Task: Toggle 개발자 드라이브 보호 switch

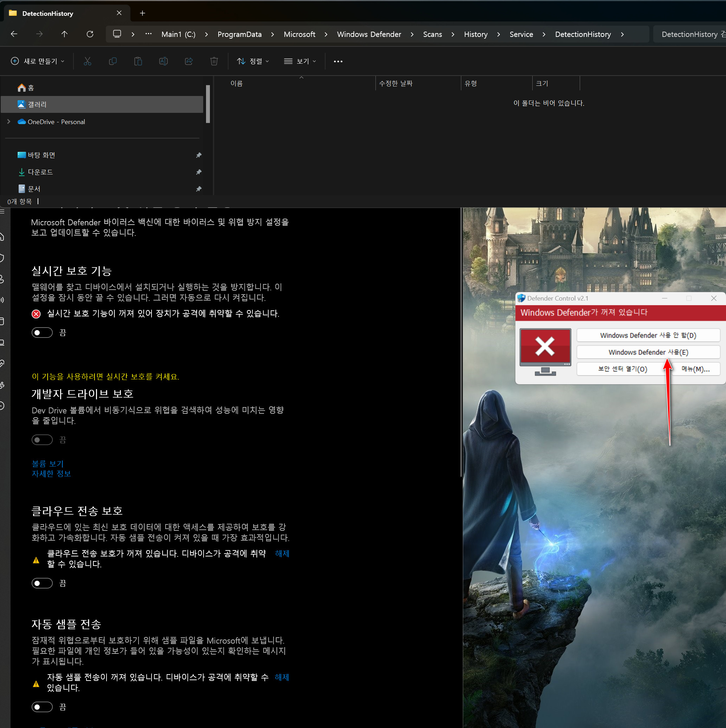Action: 42,440
